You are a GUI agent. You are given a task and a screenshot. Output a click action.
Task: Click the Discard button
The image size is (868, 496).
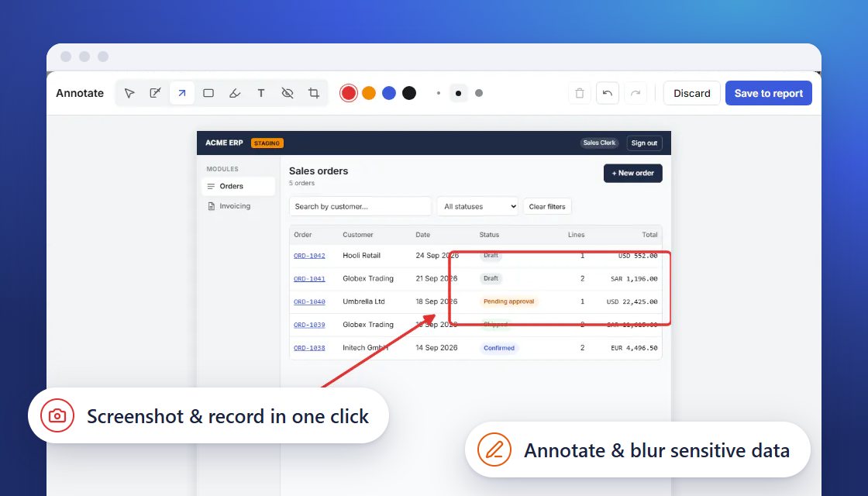(692, 93)
